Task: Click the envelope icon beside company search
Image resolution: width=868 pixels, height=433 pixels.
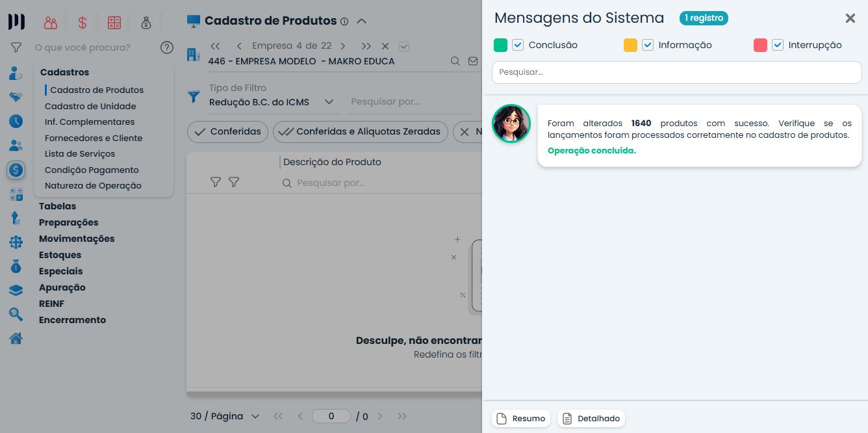Action: [472, 60]
